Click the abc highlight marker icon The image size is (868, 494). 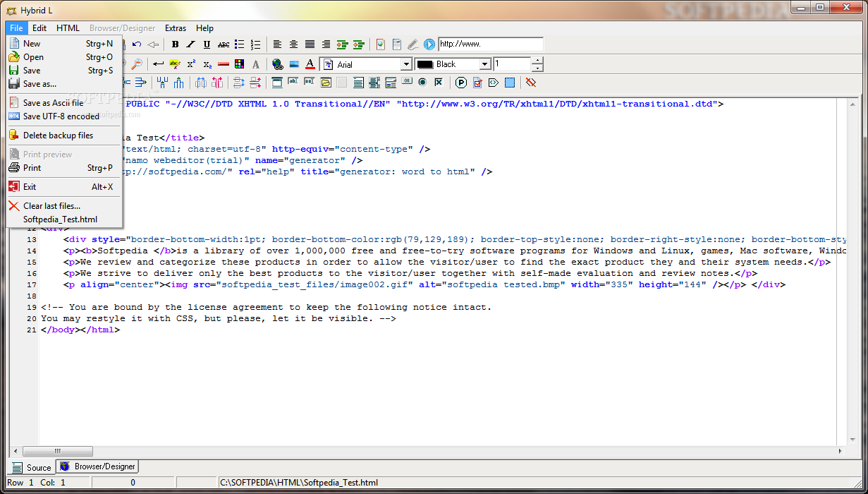point(175,64)
